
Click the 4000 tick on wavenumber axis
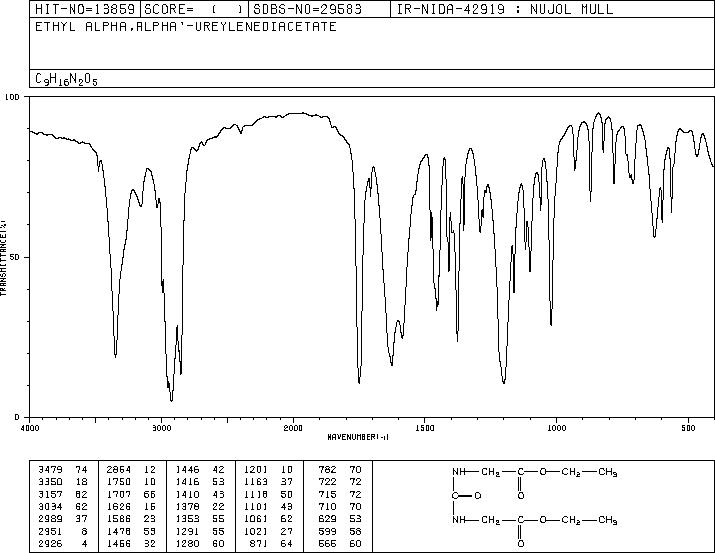[x=30, y=427]
